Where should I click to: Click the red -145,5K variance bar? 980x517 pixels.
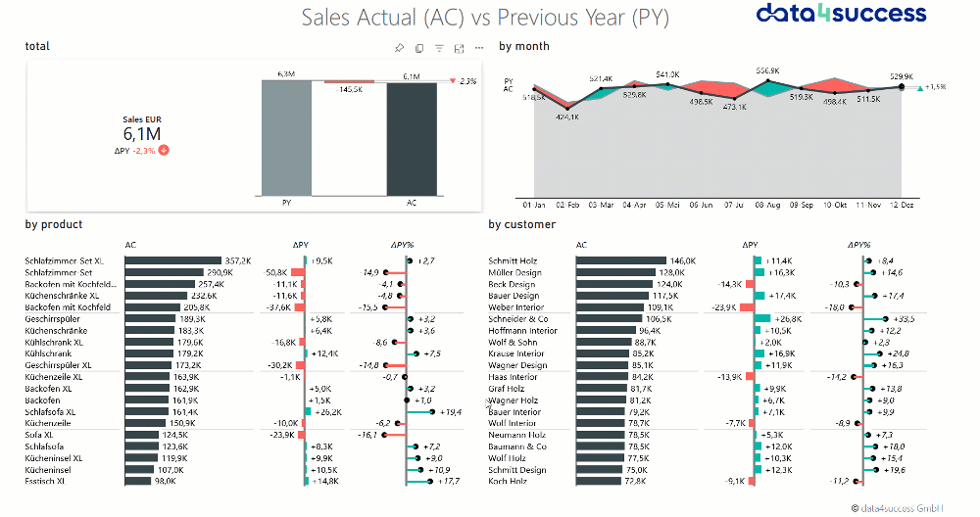(x=350, y=81)
